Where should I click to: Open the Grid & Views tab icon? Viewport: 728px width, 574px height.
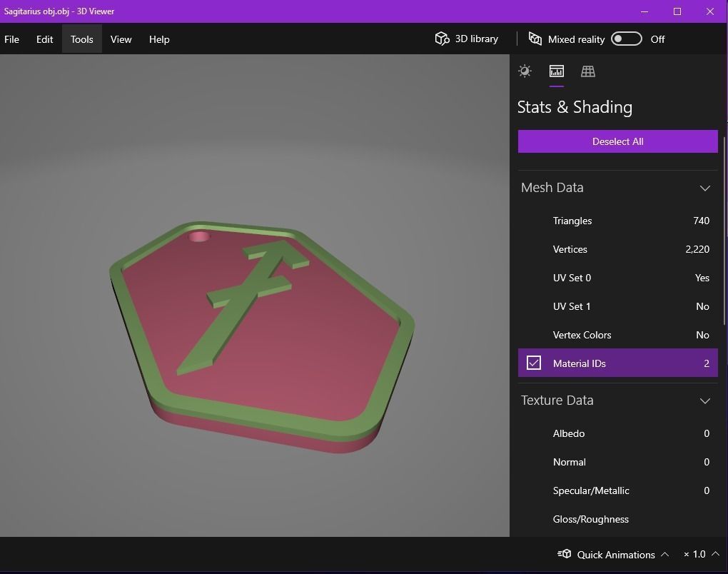(588, 71)
